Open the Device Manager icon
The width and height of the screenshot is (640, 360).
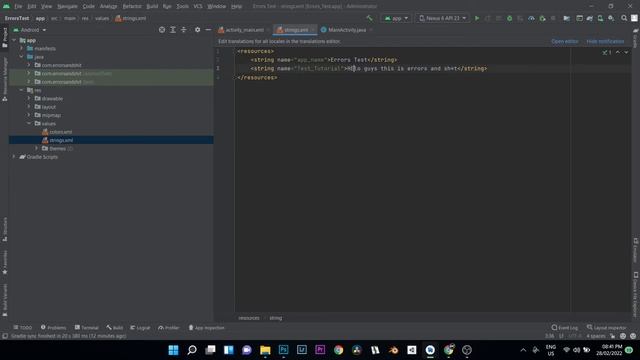click(x=600, y=18)
